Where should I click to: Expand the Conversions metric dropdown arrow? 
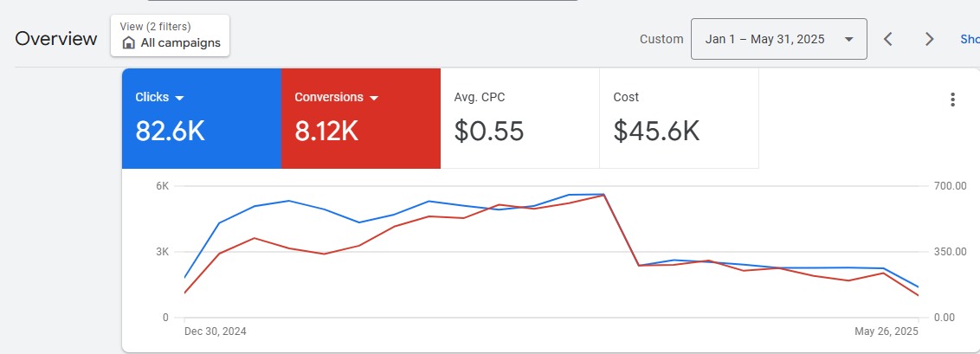tap(374, 98)
